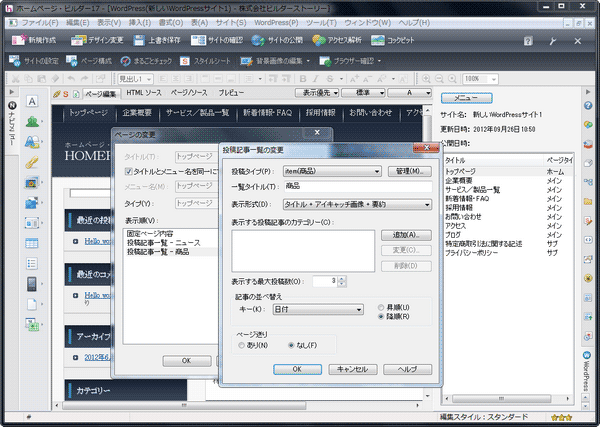This screenshot has height=427, width=600.
Task: Click the blue help icon in right strip
Action: [x=588, y=106]
